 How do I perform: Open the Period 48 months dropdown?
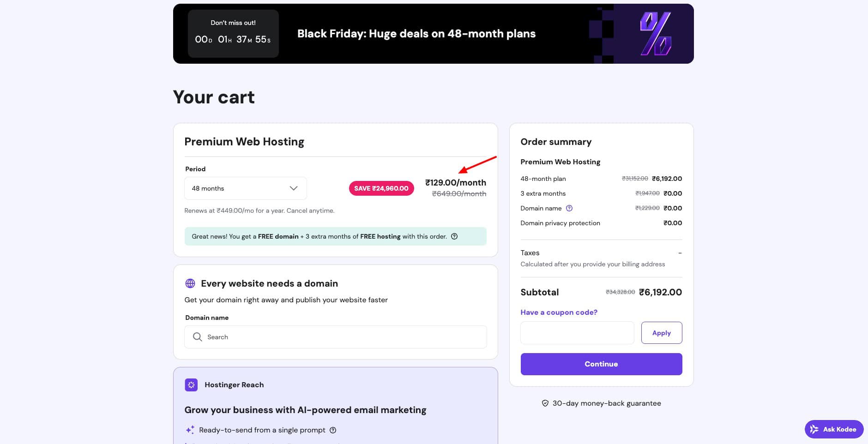pyautogui.click(x=245, y=188)
